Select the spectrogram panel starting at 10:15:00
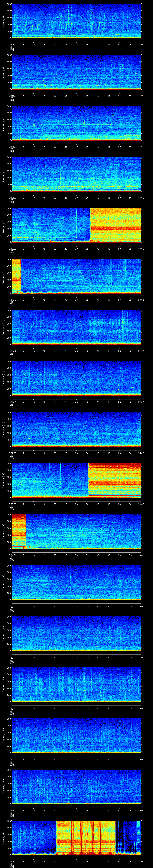This screenshot has height=868, width=153. tap(76, 72)
